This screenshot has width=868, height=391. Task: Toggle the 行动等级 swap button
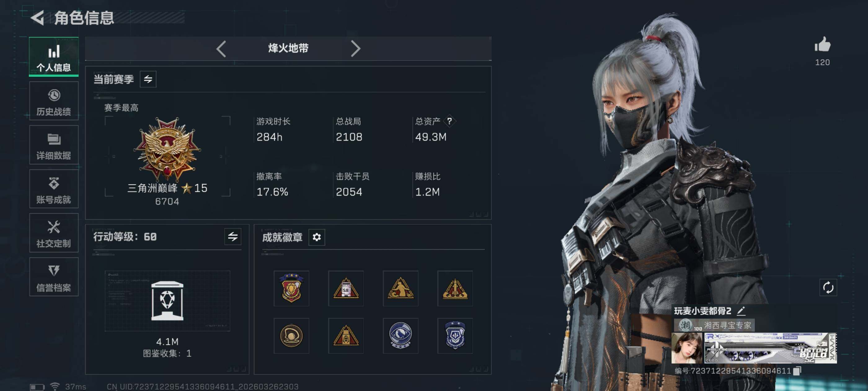pyautogui.click(x=233, y=236)
